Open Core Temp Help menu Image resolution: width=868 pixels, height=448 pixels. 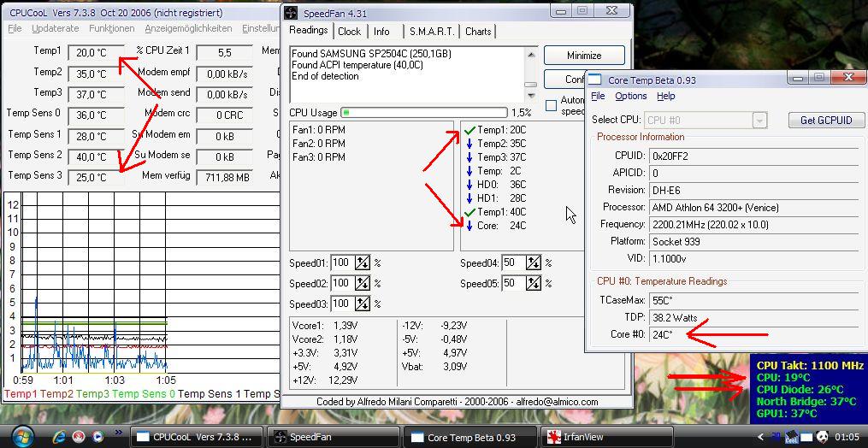(x=666, y=97)
